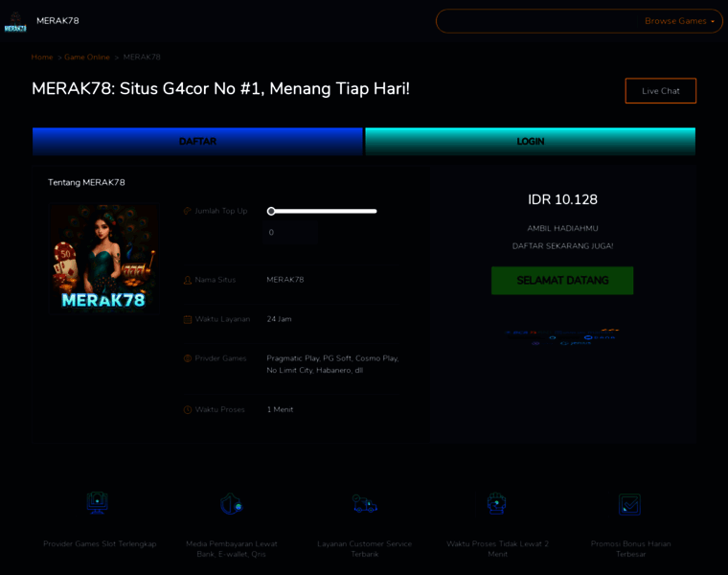The image size is (728, 575).
Task: Click the Layanan Customer Service truck icon
Action: pos(364,504)
